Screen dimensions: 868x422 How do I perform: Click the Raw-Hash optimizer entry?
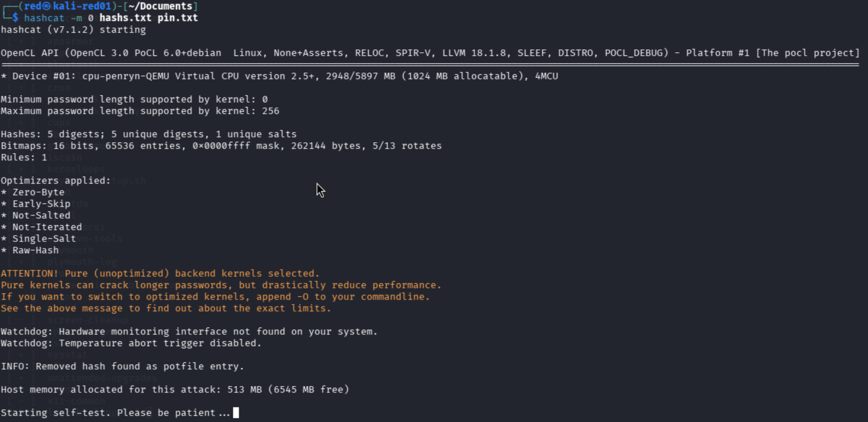pyautogui.click(x=30, y=250)
